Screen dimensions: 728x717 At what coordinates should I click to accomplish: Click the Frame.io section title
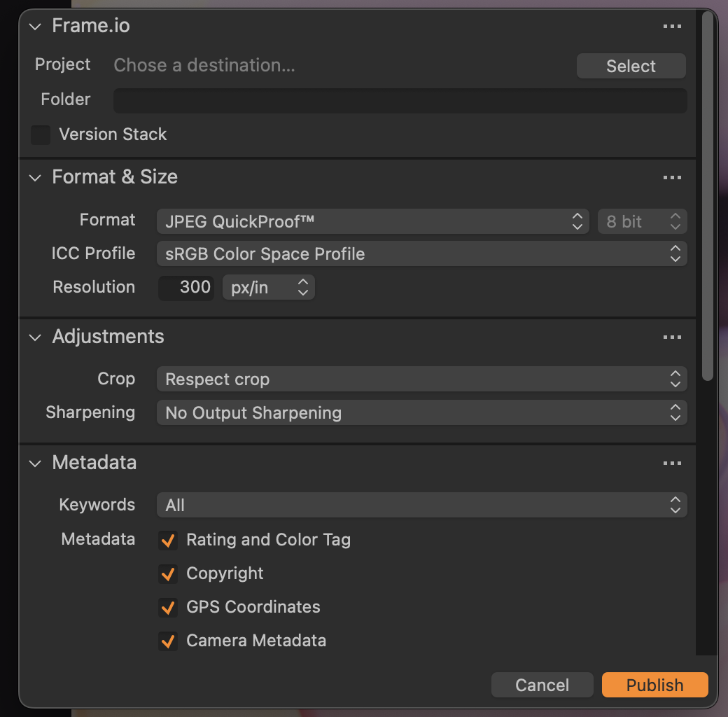[91, 26]
